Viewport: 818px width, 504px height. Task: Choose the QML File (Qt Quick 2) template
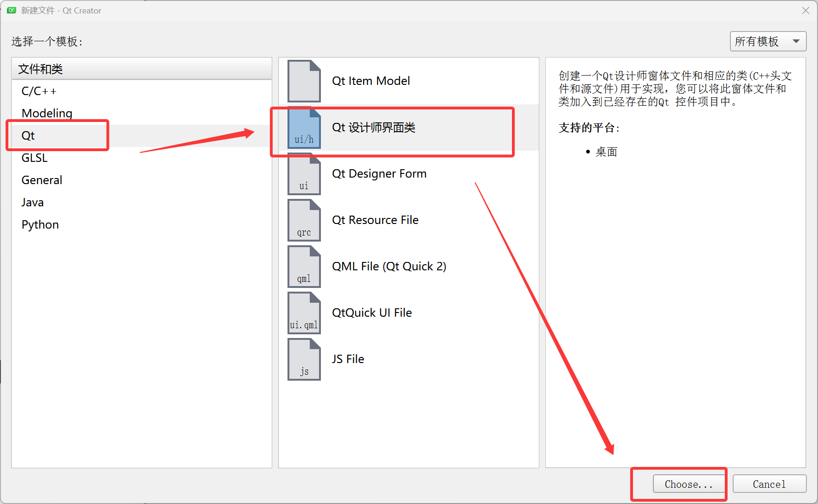point(409,267)
